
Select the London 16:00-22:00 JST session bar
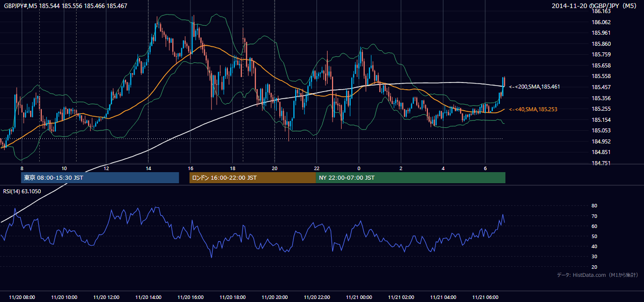pyautogui.click(x=252, y=178)
